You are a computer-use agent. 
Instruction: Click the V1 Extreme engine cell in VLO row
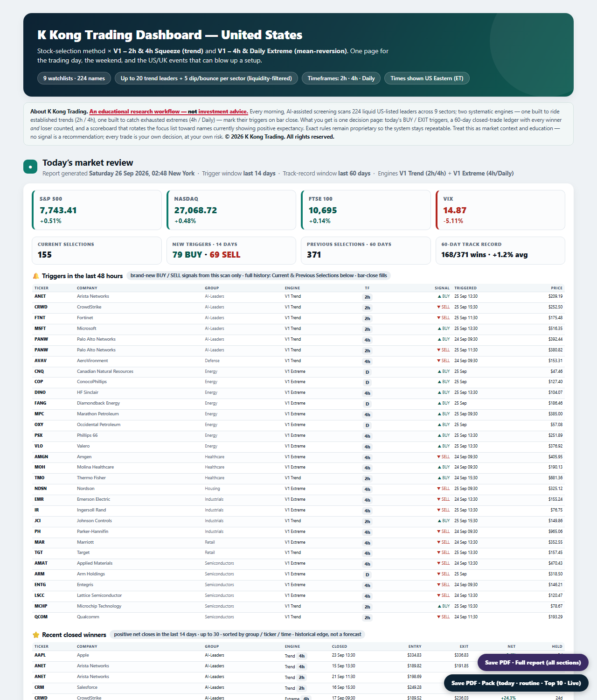[x=295, y=446]
